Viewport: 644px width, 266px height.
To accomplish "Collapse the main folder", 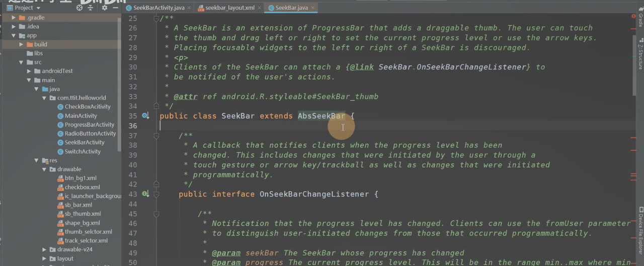I will tap(29, 80).
